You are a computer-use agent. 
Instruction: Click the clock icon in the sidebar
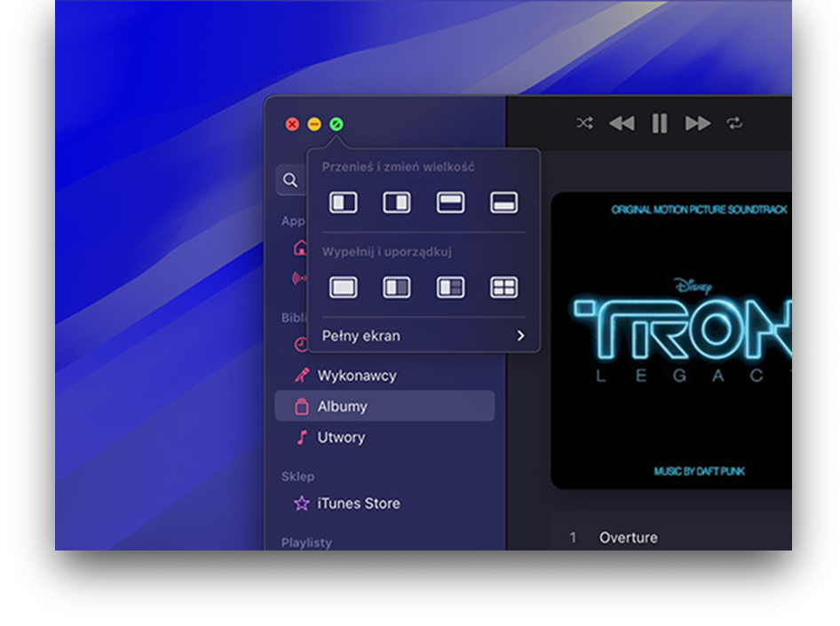point(300,345)
